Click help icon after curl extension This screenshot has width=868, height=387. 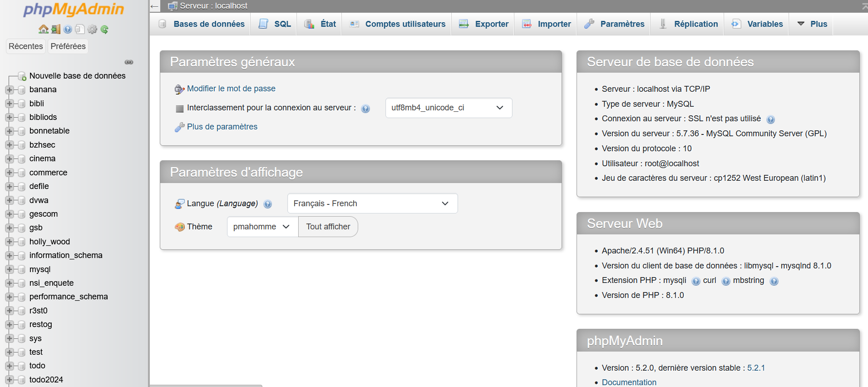726,281
